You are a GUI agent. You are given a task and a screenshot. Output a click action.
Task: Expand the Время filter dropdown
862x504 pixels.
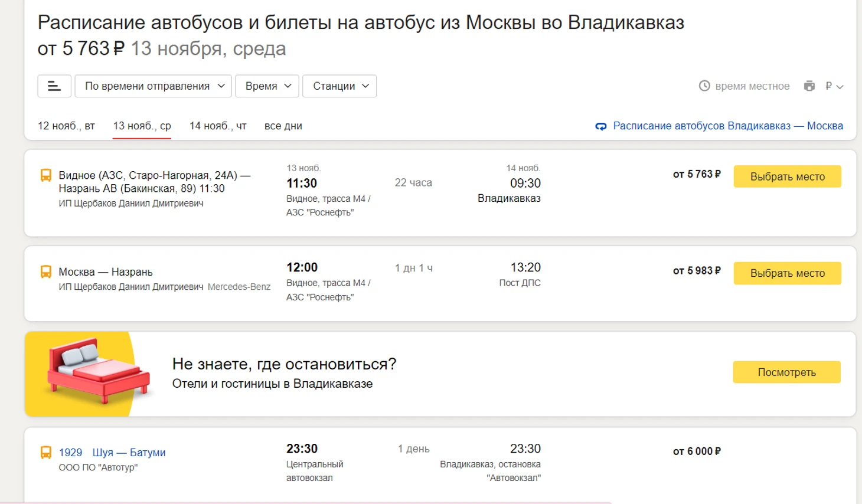267,86
